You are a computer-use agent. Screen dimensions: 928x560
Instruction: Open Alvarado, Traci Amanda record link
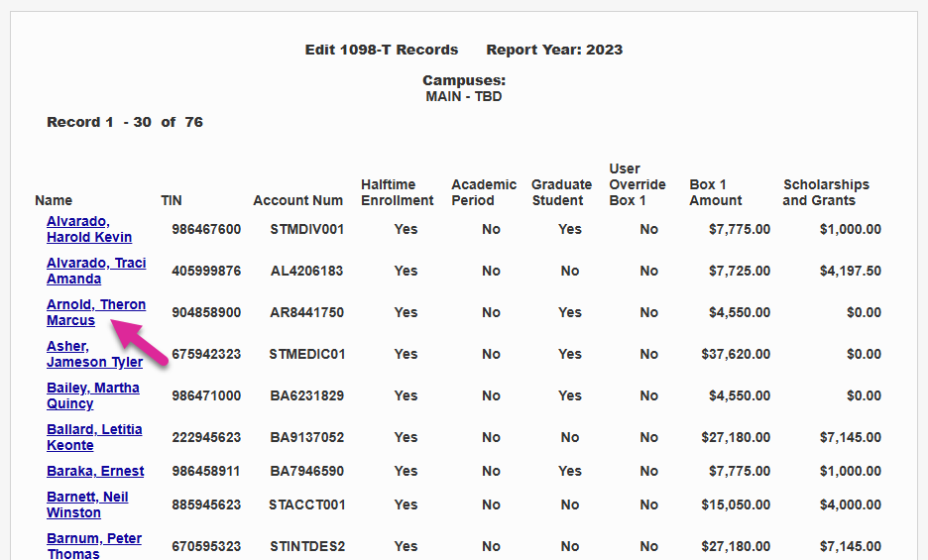tap(95, 271)
